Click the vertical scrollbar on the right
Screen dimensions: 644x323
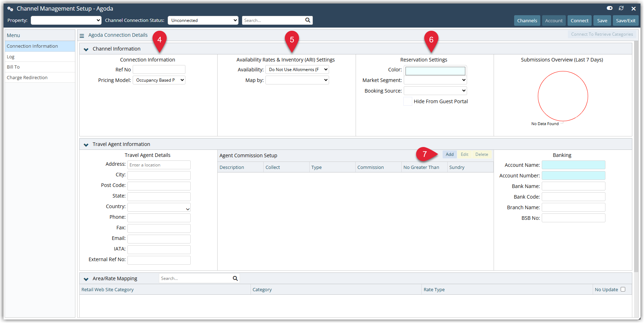click(636, 157)
